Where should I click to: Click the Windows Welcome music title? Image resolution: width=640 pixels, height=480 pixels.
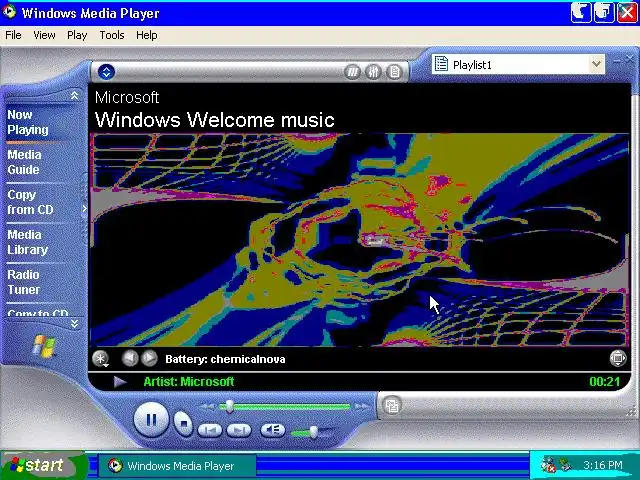click(x=215, y=120)
